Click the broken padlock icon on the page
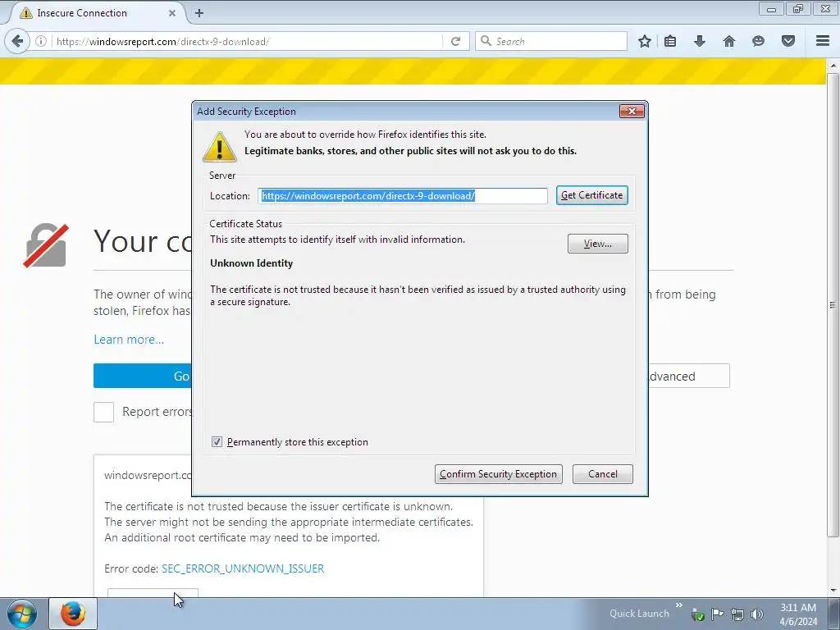This screenshot has width=840, height=630. pyautogui.click(x=46, y=245)
